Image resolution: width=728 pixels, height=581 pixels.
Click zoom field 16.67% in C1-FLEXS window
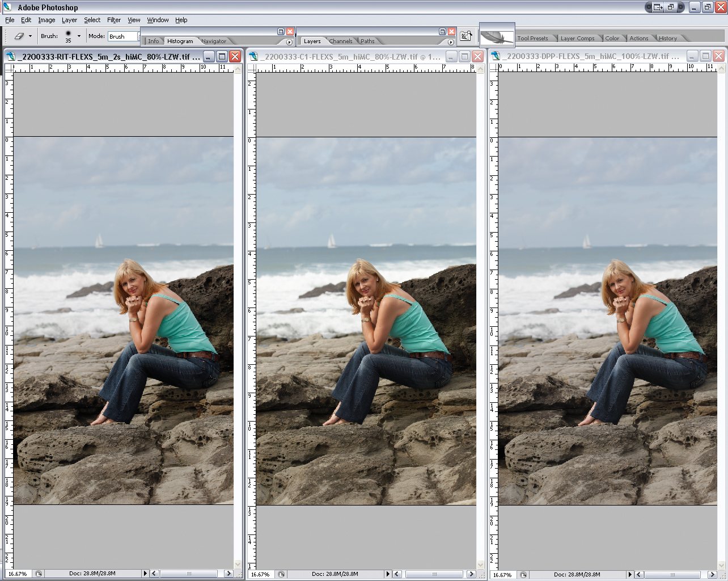[261, 574]
